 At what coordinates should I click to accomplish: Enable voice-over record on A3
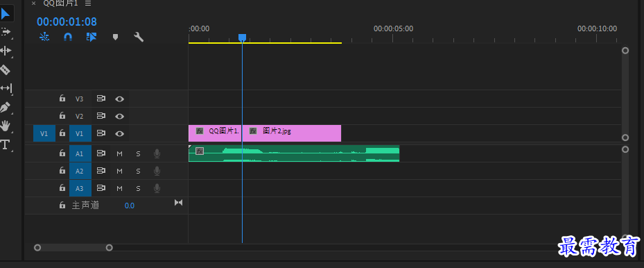(157, 188)
